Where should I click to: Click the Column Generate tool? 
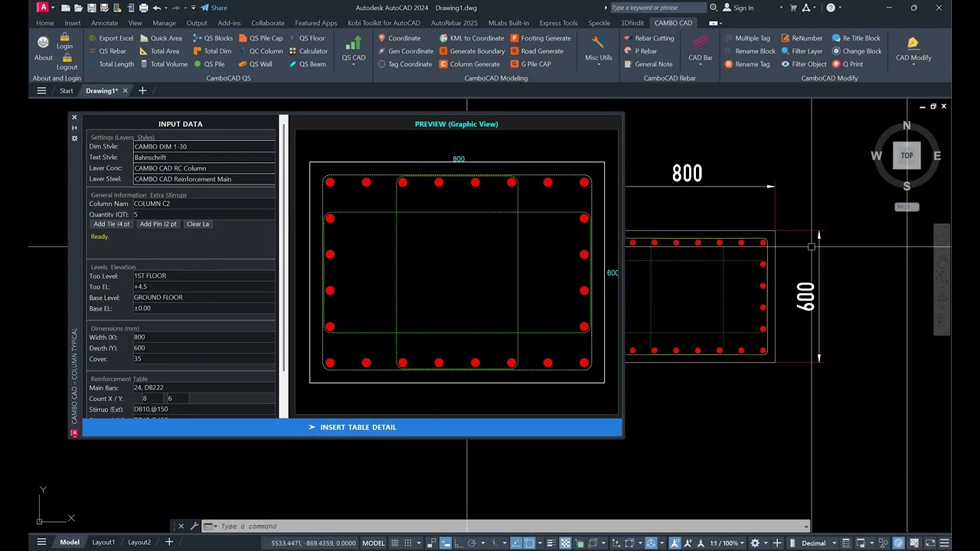469,64
